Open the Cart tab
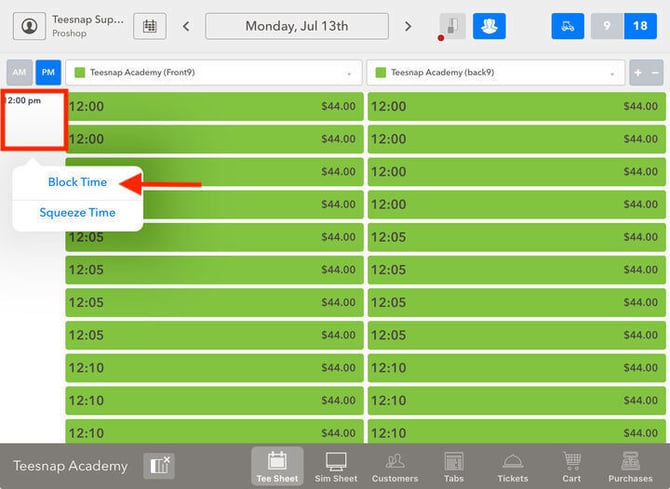Screen dimensions: 670x489 click(x=572, y=466)
